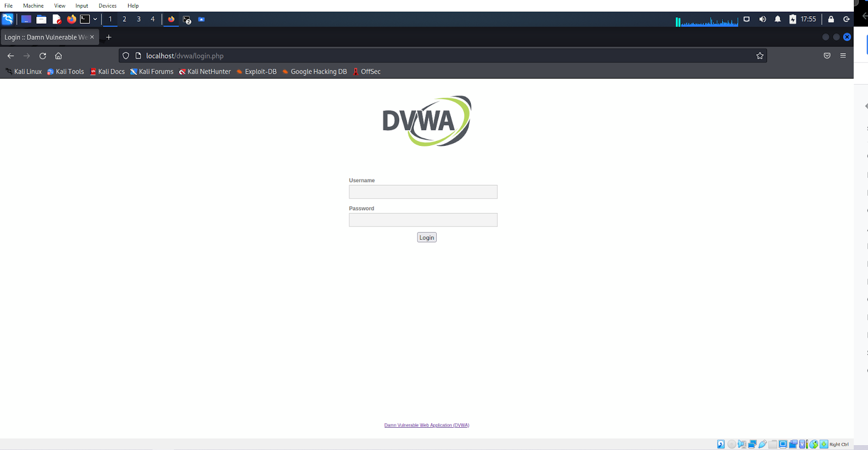Screen dimensions: 868x450
Task: Open VirtualBox View menu
Action: (x=60, y=5)
